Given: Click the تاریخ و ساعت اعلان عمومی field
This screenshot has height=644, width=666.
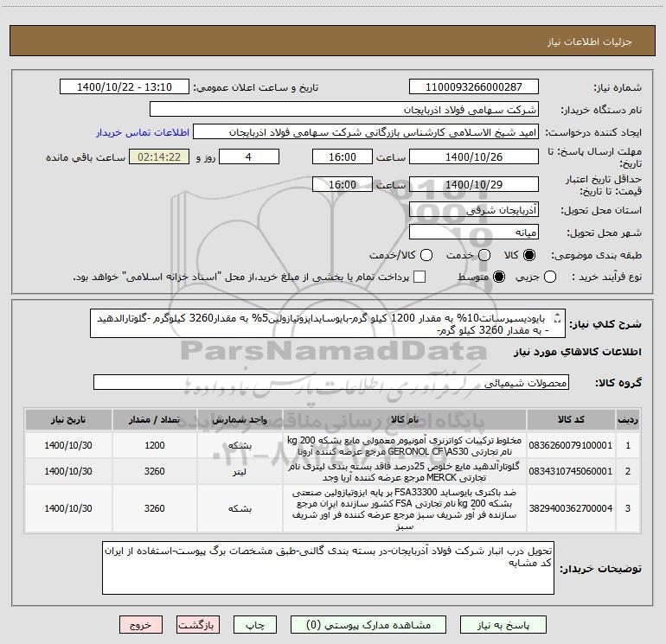Looking at the screenshot, I should tap(125, 86).
